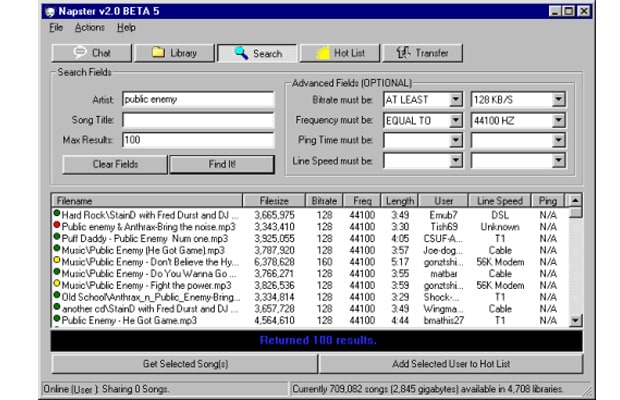Sort results by Filename column header
The height and width of the screenshot is (400, 620).
(147, 201)
